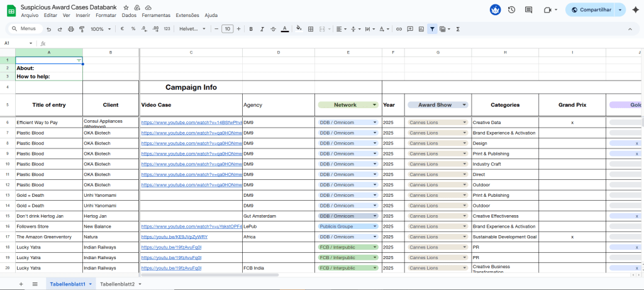The width and height of the screenshot is (644, 290).
Task: Click the Menus search box
Action: pyautogui.click(x=25, y=29)
